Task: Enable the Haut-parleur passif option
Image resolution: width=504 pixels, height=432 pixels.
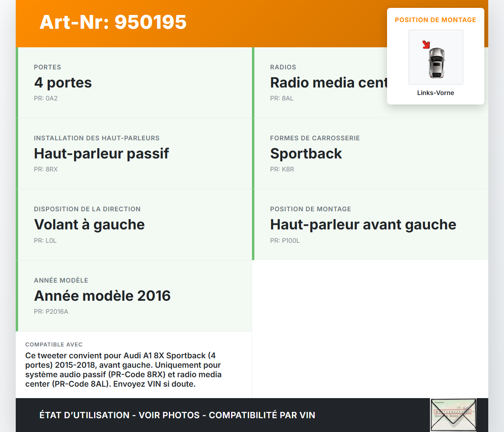Action: click(102, 154)
